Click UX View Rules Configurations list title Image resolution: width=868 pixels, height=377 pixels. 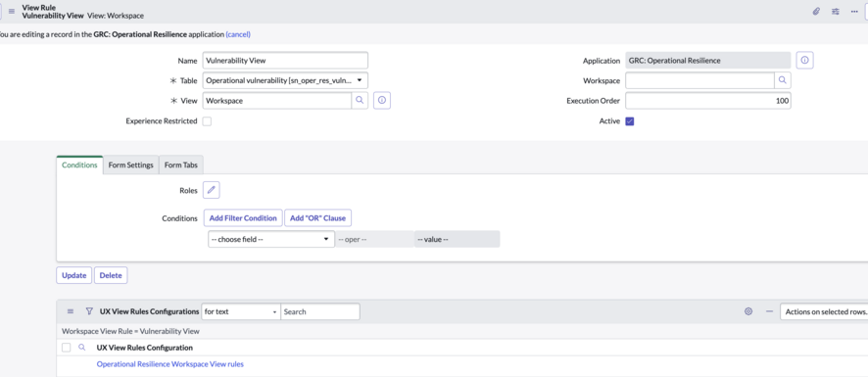click(149, 311)
